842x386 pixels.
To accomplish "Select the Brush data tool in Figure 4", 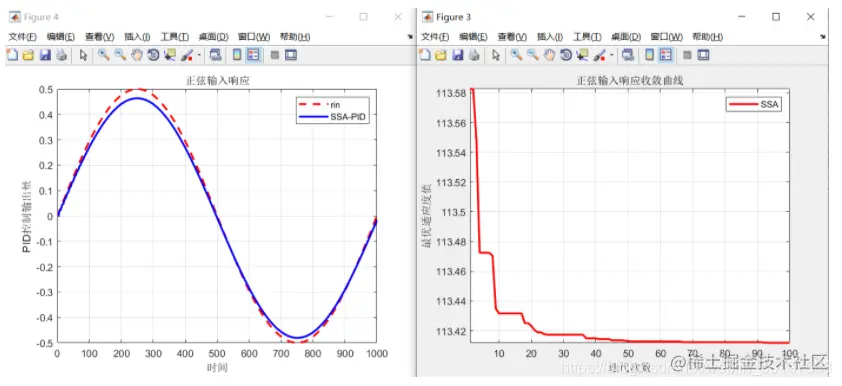I will tap(187, 55).
